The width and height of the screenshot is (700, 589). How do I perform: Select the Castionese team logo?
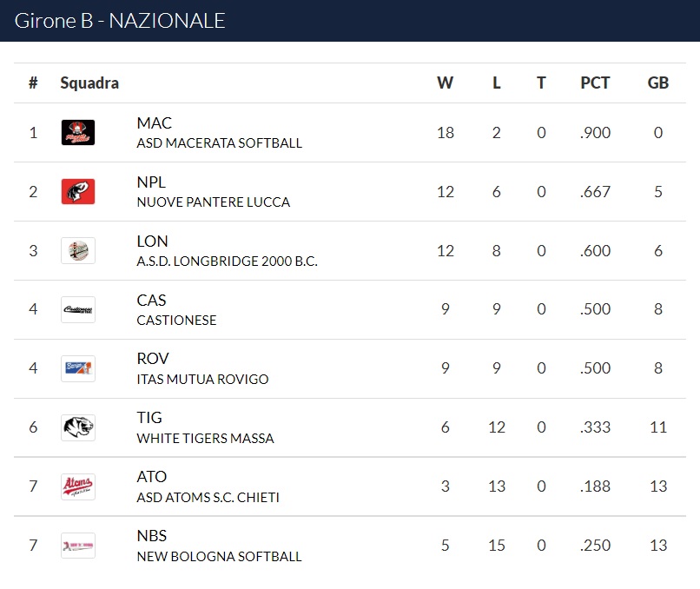[x=78, y=309]
